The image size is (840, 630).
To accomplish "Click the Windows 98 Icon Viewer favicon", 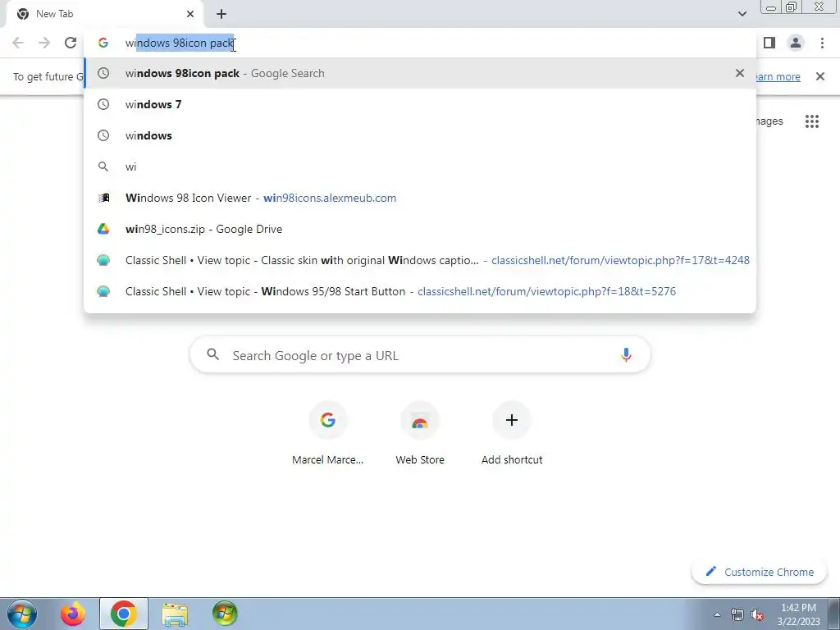I will point(103,198).
